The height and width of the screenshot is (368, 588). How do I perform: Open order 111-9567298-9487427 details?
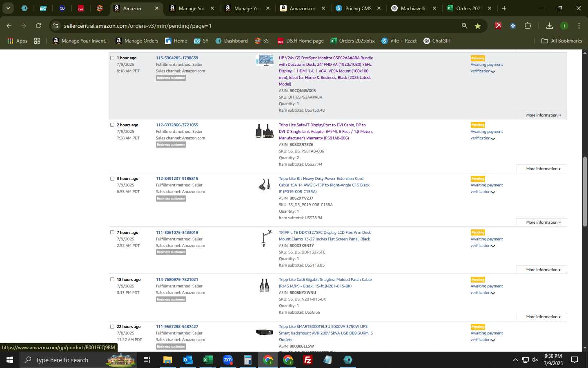(x=177, y=327)
